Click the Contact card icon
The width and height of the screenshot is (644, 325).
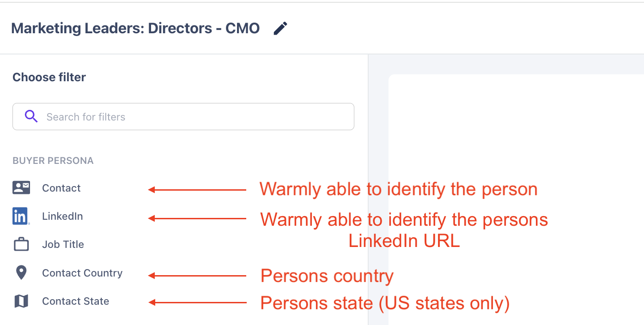[x=21, y=188]
